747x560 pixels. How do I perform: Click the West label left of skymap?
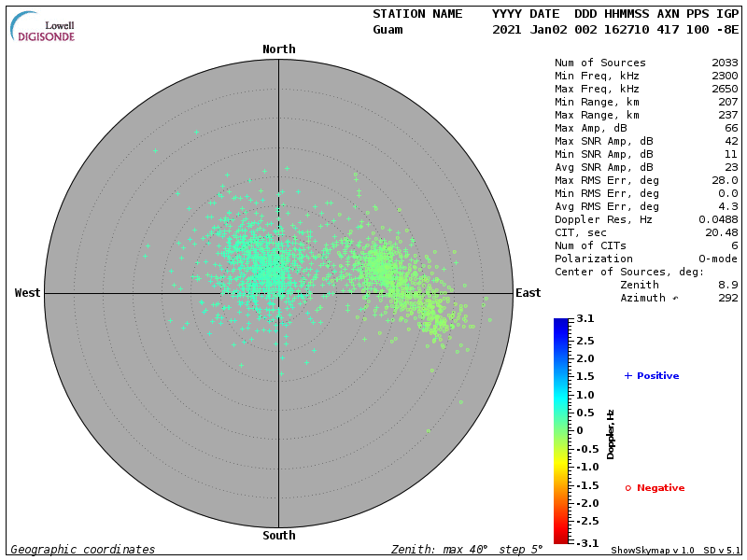click(27, 293)
